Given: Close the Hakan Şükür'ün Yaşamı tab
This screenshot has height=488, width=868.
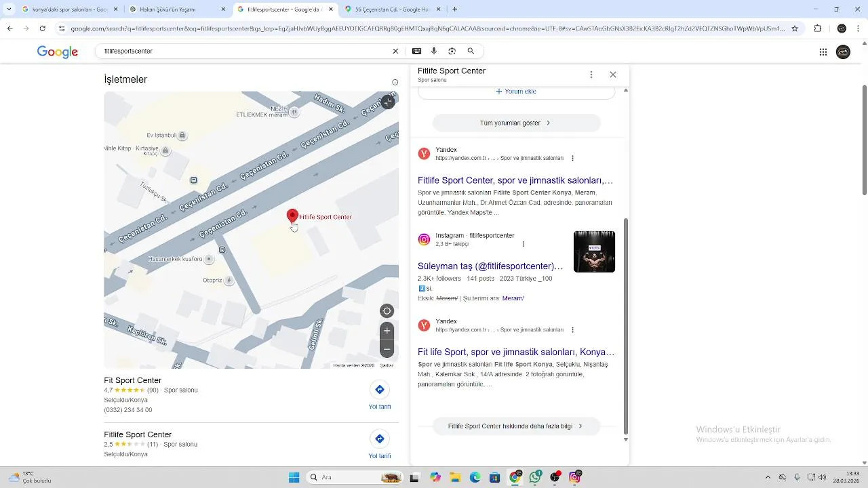Looking at the screenshot, I should pos(223,9).
